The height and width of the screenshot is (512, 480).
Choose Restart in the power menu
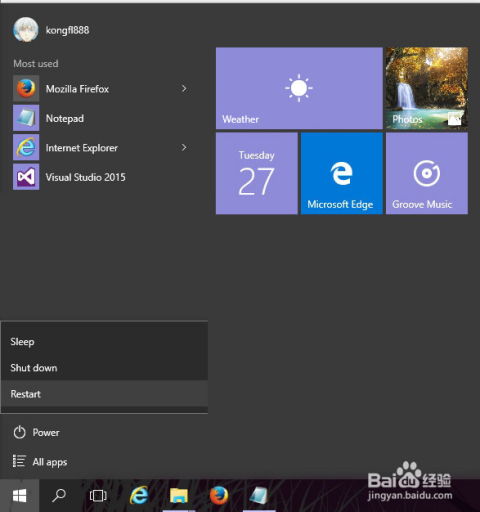tap(104, 394)
